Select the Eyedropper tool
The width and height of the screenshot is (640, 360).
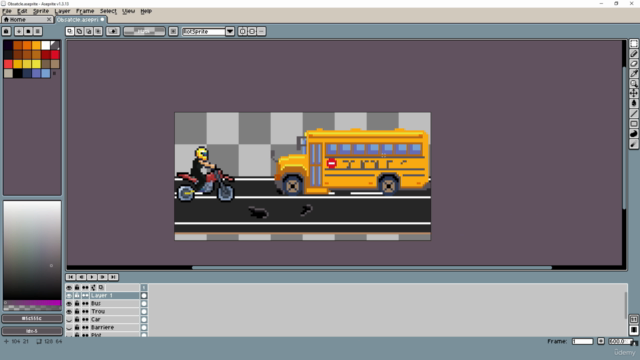633,73
